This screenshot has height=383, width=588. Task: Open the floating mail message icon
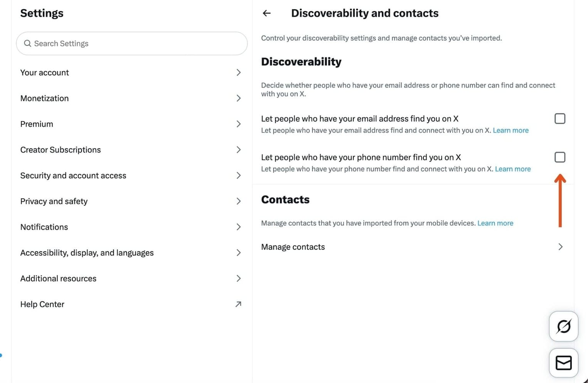[563, 363]
